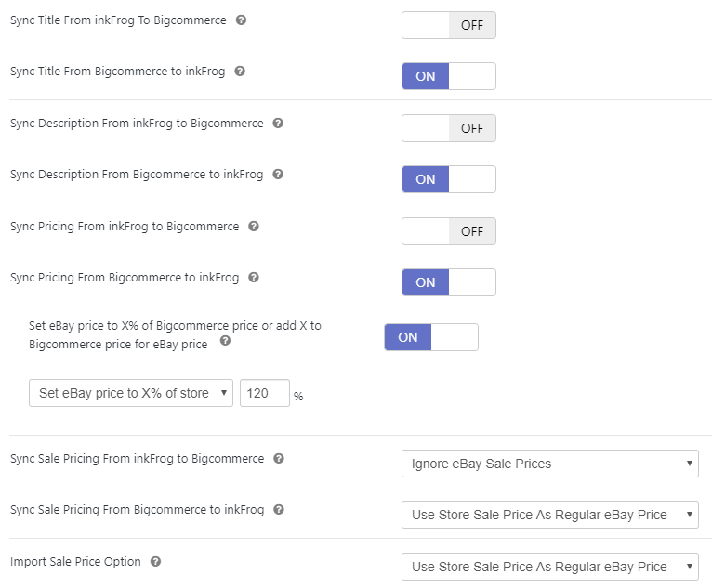Click help icon beside Sync Sale Pricing From inkFrog to Bigcommerce

(279, 458)
